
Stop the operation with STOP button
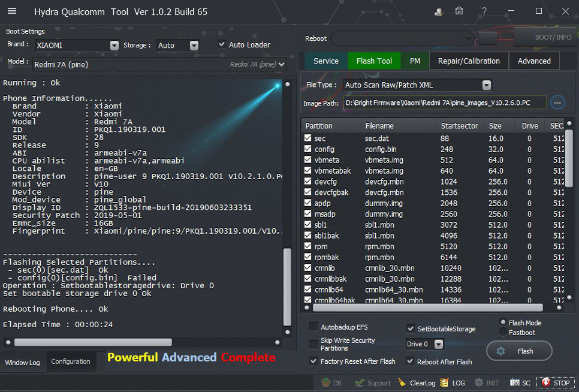[x=556, y=383]
